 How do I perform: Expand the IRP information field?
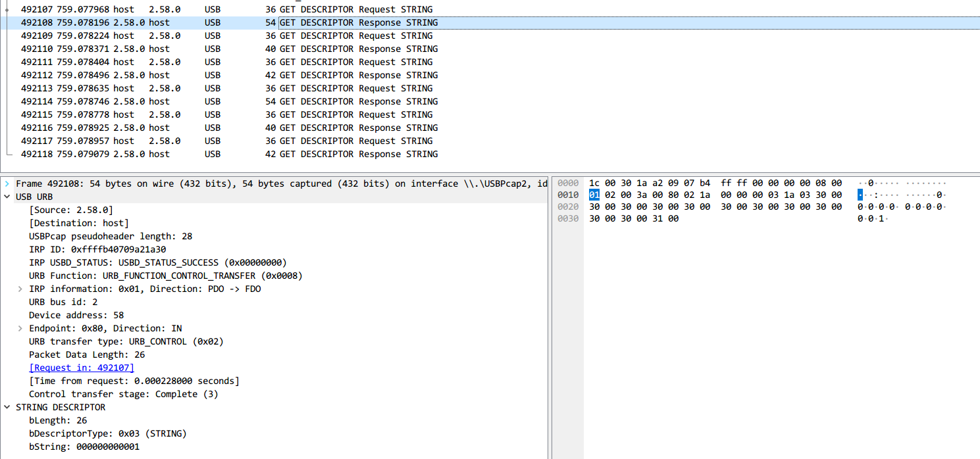click(x=19, y=289)
